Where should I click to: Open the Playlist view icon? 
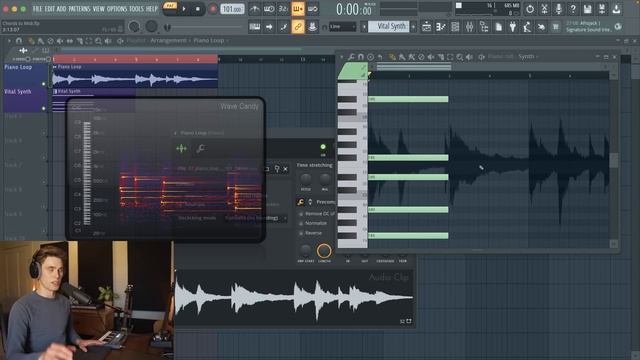[426, 27]
